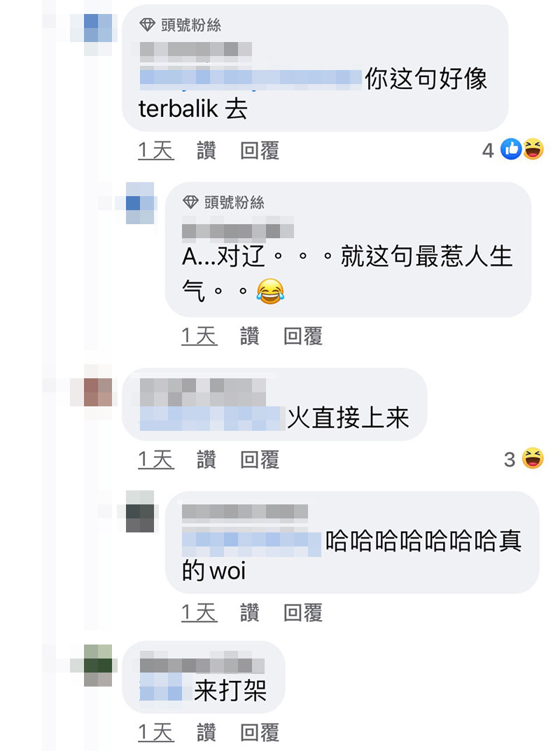Open the laughing reaction beside count 4
Viewport: 560px width, 751px height.
533,149
